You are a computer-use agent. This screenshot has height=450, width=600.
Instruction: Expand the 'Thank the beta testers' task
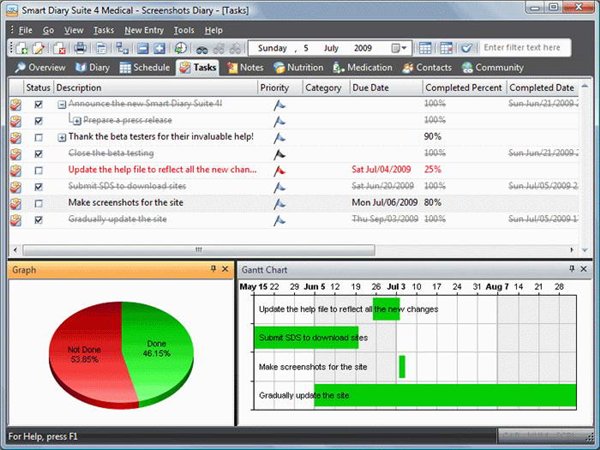tap(62, 137)
